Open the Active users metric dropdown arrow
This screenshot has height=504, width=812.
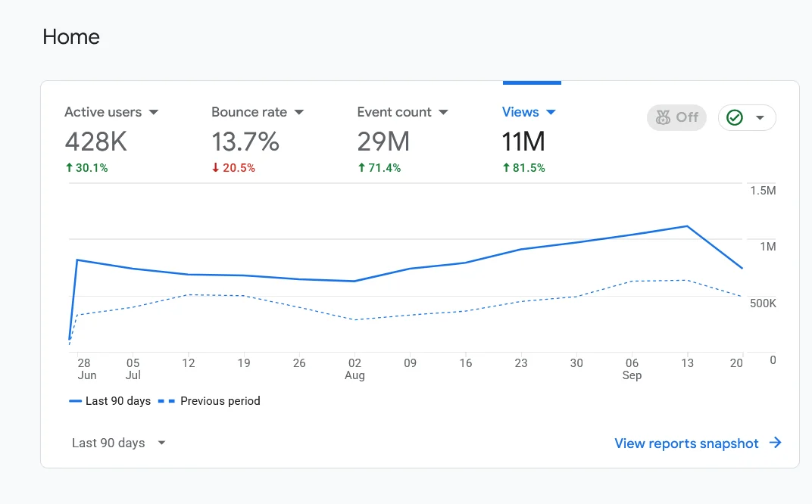click(153, 112)
